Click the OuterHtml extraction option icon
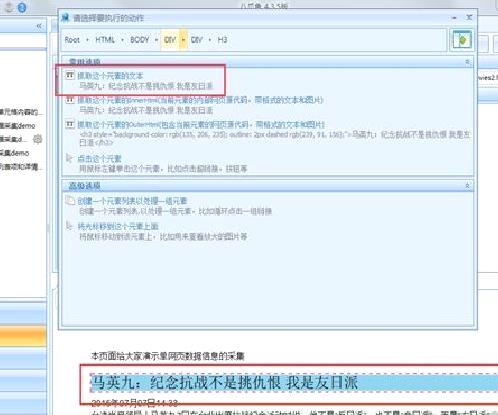 pyautogui.click(x=70, y=124)
